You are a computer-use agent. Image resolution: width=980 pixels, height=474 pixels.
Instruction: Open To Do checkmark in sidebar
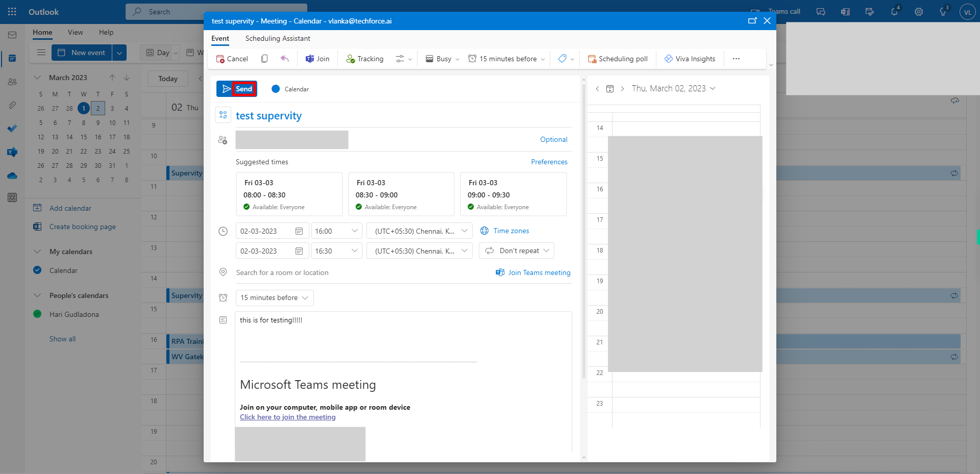pyautogui.click(x=12, y=129)
